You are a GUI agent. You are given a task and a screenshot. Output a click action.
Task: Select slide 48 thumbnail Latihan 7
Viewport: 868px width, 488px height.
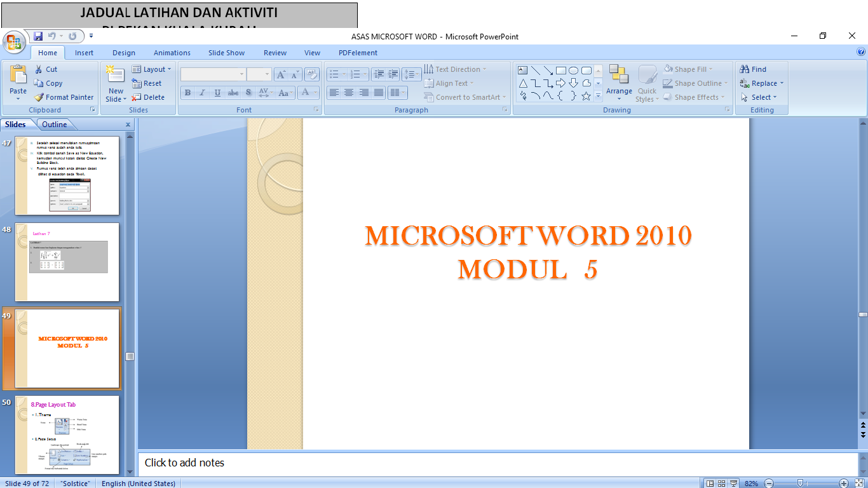(67, 262)
